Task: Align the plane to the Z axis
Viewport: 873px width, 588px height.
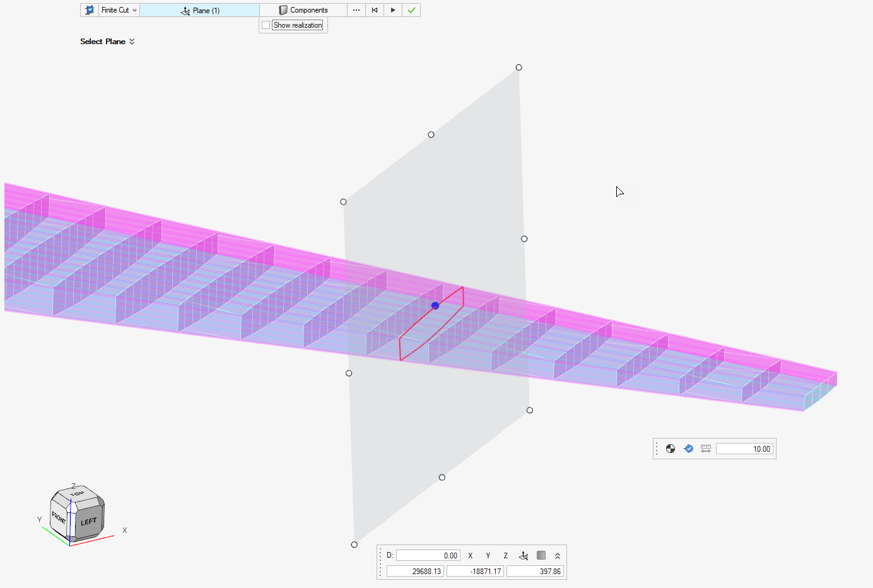Action: pyautogui.click(x=506, y=556)
